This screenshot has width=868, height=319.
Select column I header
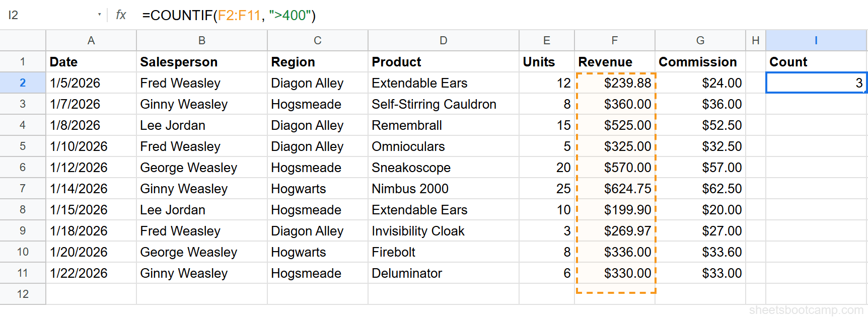(815, 40)
